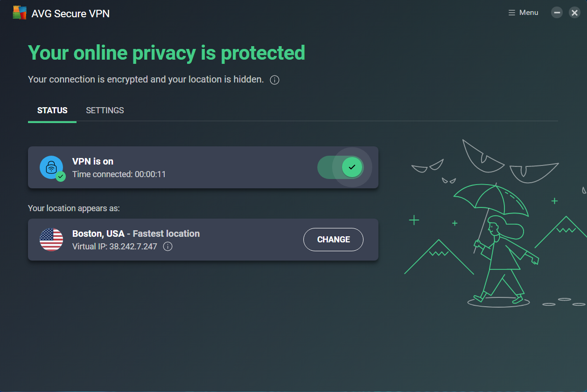Click the AVG logo icon
This screenshot has height=392, width=587.
coord(19,13)
